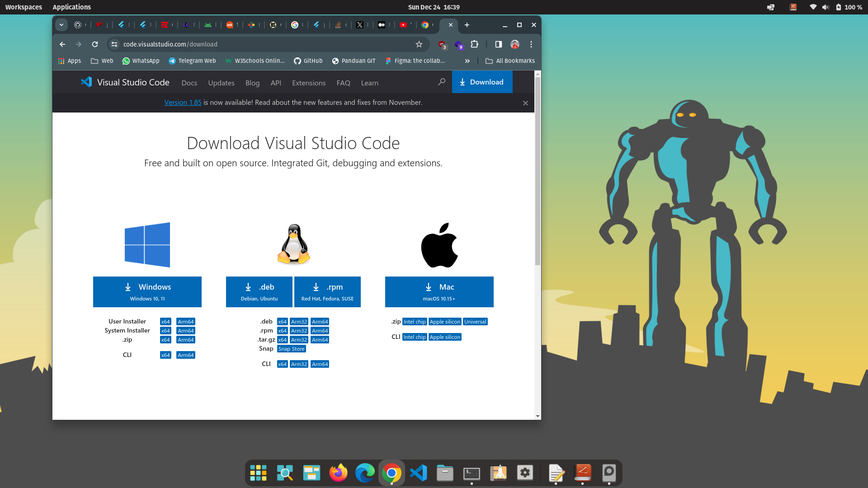Open the Learn navigation item
The image size is (868, 488).
(369, 83)
